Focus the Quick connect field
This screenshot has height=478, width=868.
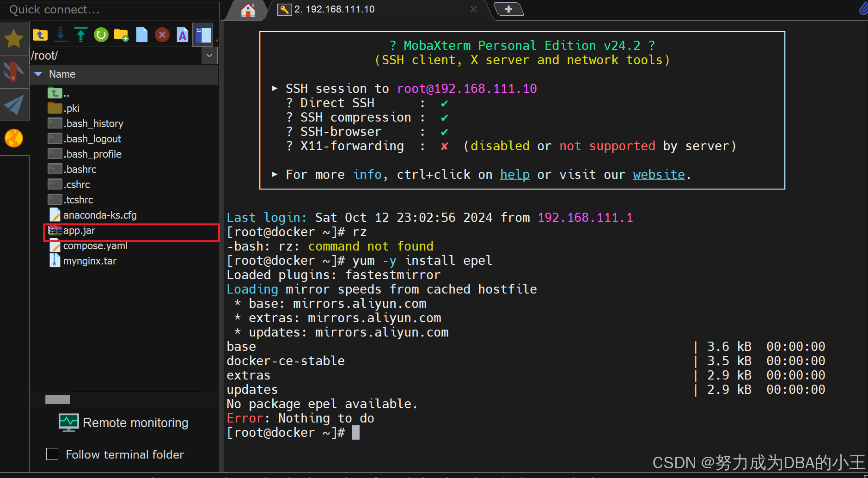[x=110, y=10]
